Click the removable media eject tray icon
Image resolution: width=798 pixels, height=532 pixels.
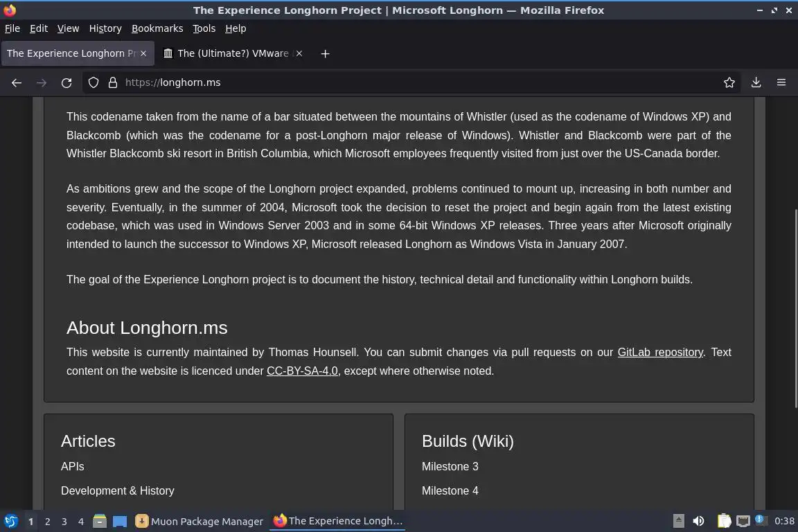678,522
